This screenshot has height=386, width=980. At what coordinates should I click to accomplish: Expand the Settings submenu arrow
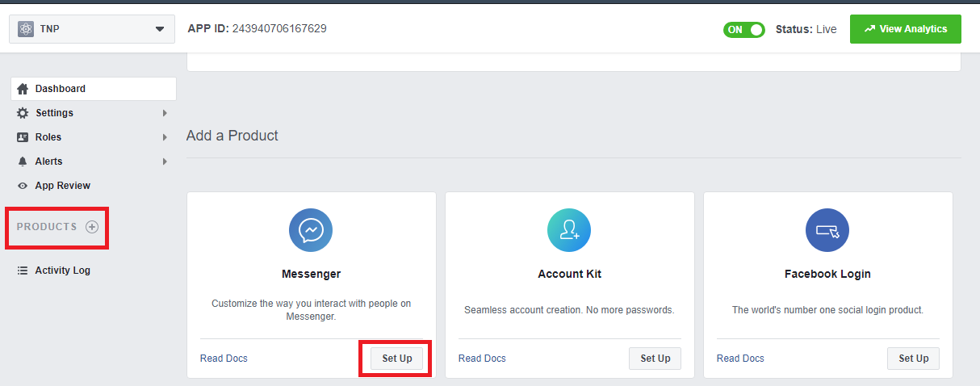tap(165, 113)
